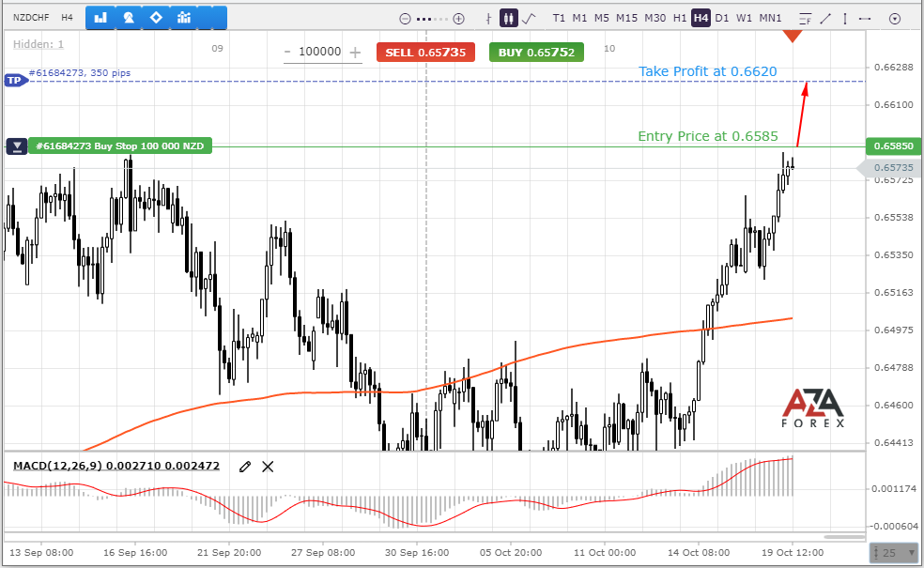The width and height of the screenshot is (924, 568).
Task: Click the SELL 0.65735 button
Action: (x=425, y=53)
